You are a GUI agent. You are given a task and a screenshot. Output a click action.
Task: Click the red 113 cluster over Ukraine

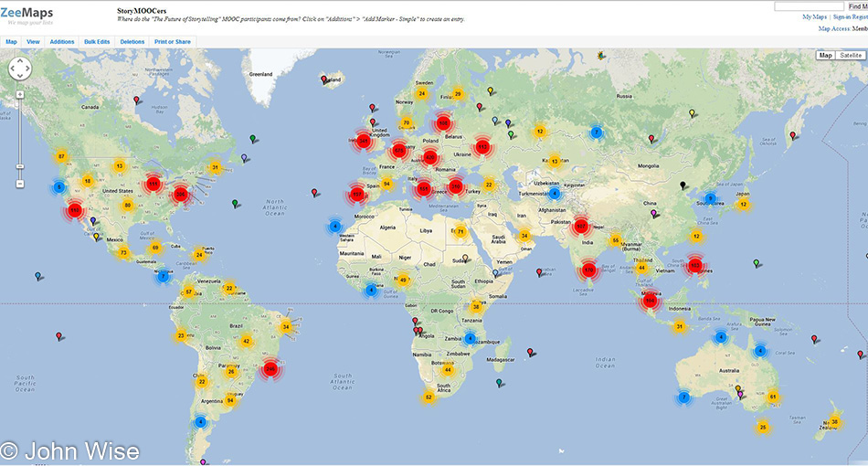[482, 147]
